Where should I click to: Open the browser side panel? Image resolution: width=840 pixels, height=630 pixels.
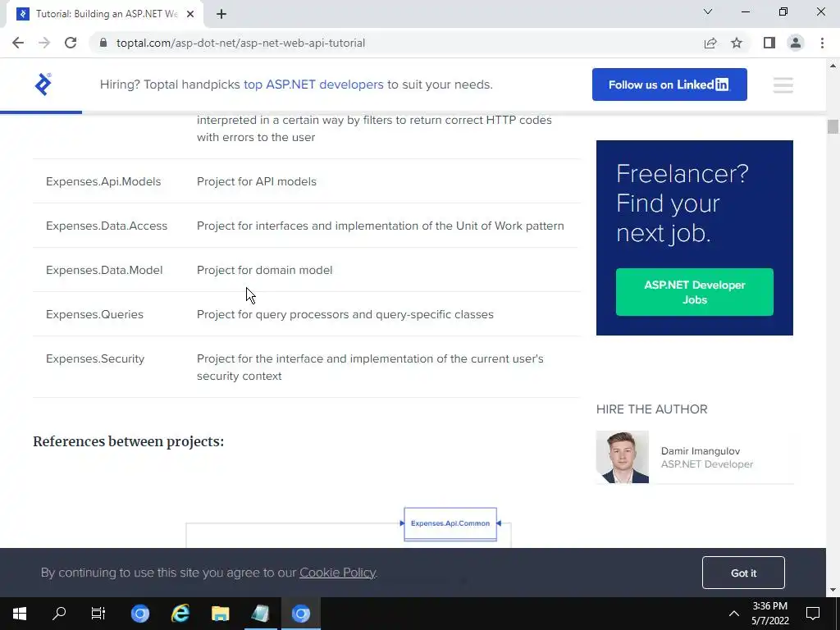pyautogui.click(x=769, y=43)
